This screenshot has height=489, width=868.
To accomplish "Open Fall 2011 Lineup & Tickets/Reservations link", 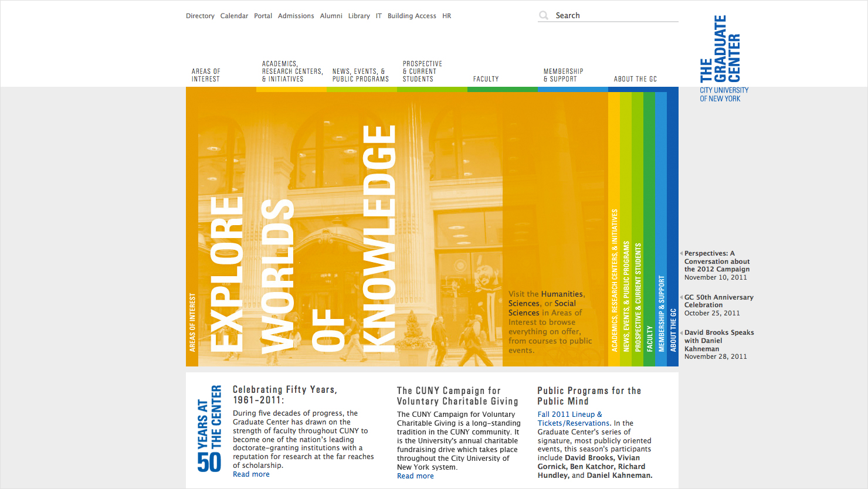I will click(x=569, y=419).
